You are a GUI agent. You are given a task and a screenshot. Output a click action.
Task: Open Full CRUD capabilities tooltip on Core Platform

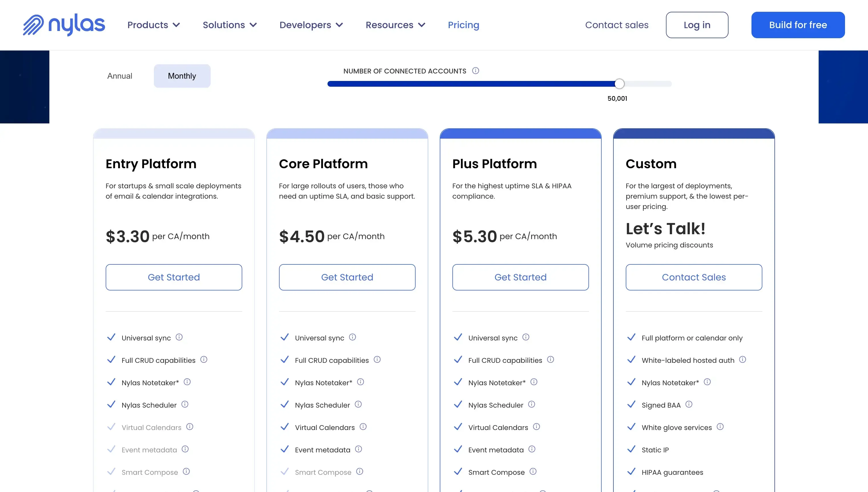[378, 360]
